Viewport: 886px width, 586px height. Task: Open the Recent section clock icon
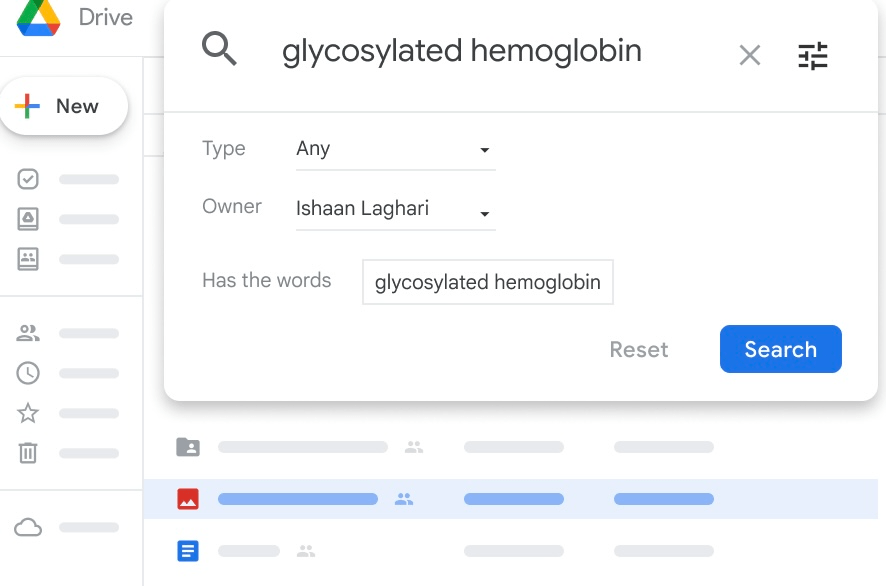point(28,373)
